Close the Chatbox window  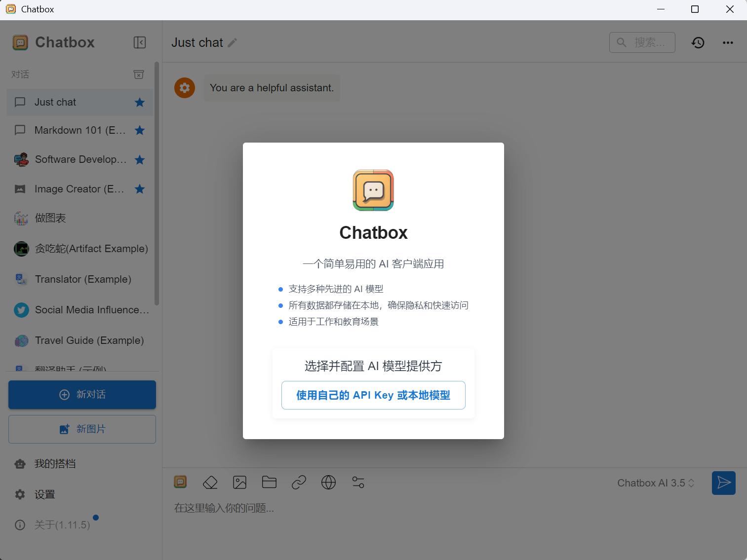(730, 9)
